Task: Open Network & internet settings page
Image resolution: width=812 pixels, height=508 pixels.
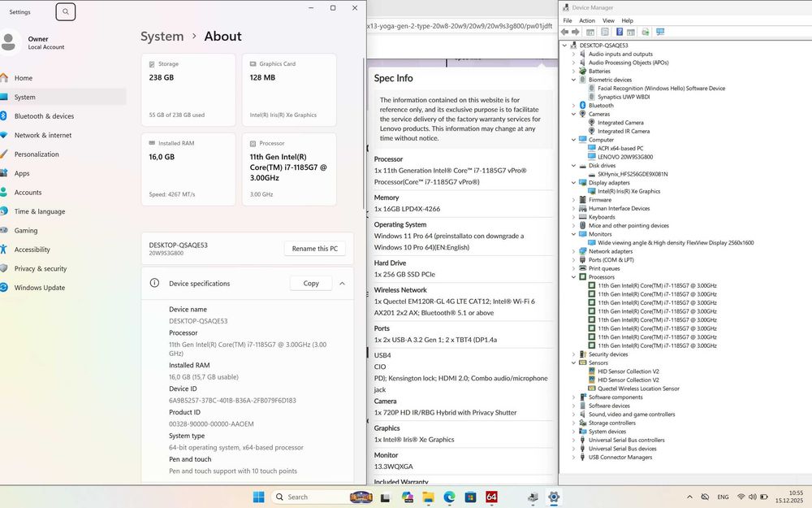Action: [x=63, y=135]
